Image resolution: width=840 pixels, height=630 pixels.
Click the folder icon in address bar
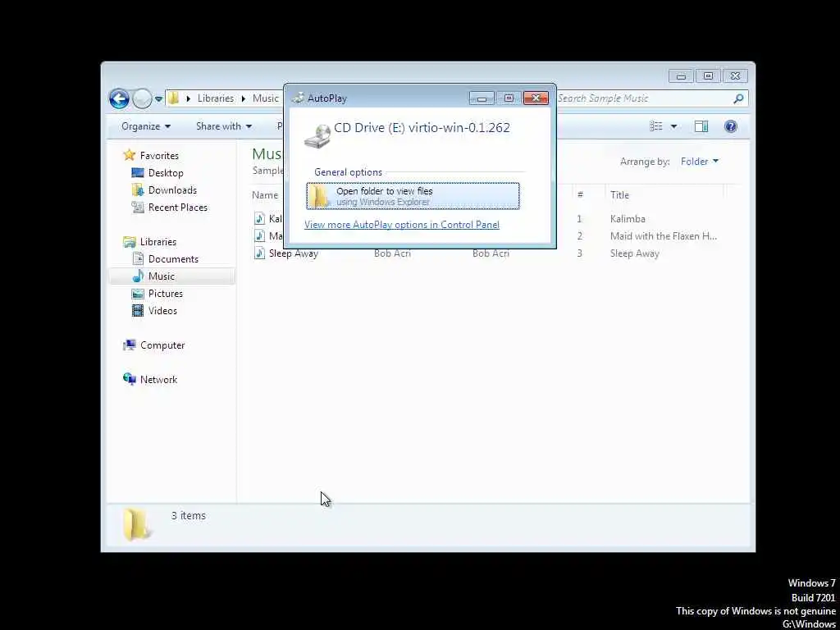[173, 98]
